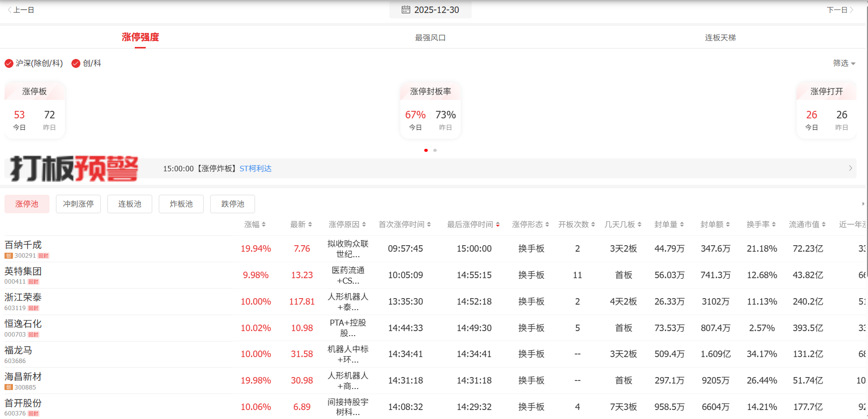Sort by 最后涨停时间 column sort icon
The image size is (868, 419).
498,225
